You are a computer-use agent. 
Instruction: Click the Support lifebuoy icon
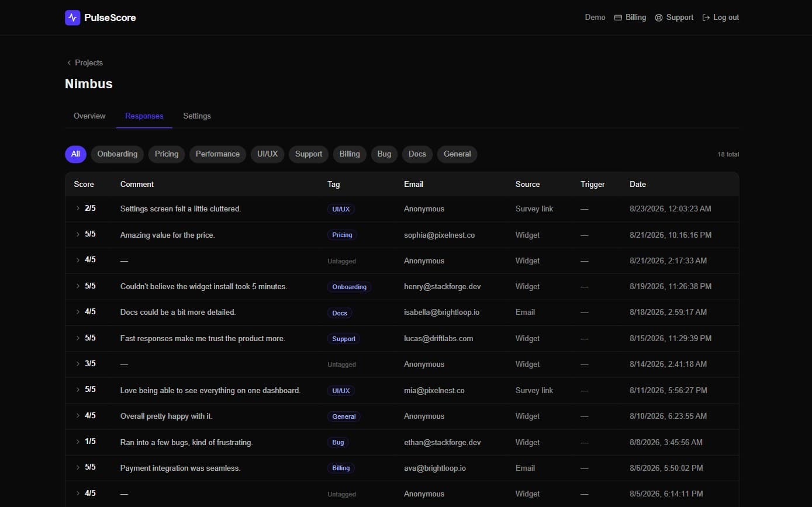[x=659, y=18]
